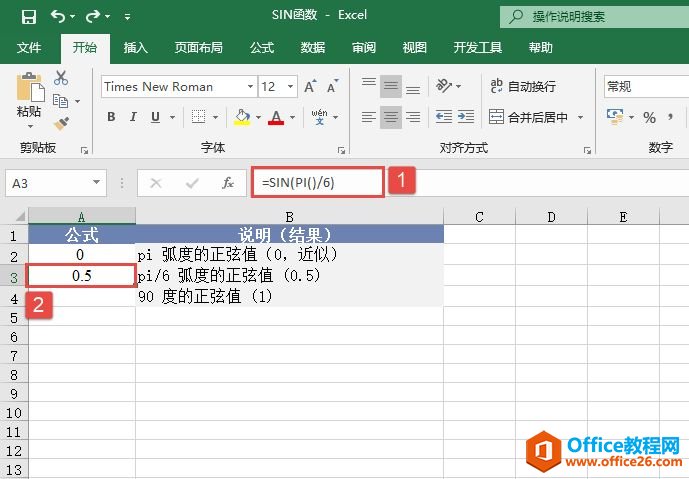Screen dimensions: 689x479
Task: Open the Copy options dropdown arrow
Action: [77, 102]
